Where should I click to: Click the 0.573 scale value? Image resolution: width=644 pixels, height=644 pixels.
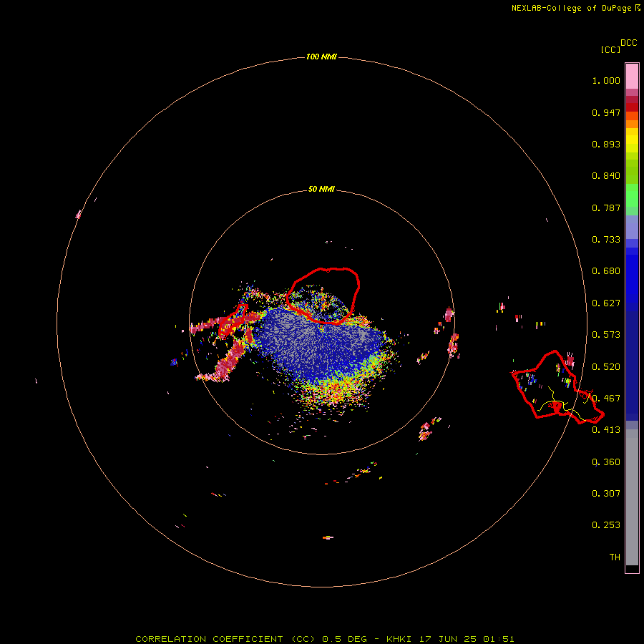606,335
